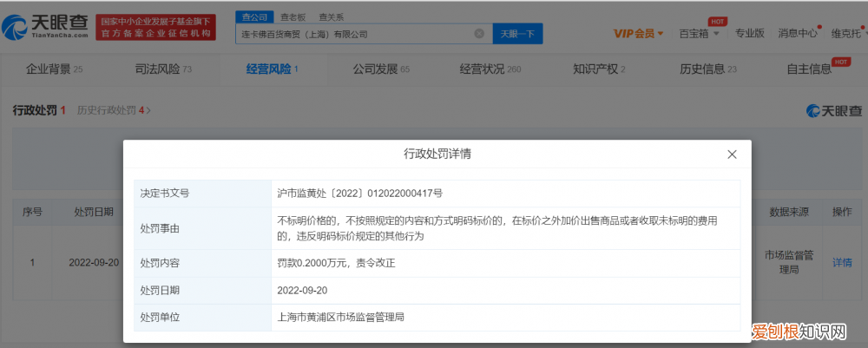The width and height of the screenshot is (868, 348).
Task: Click the 序号 column header
Action: pos(32,212)
